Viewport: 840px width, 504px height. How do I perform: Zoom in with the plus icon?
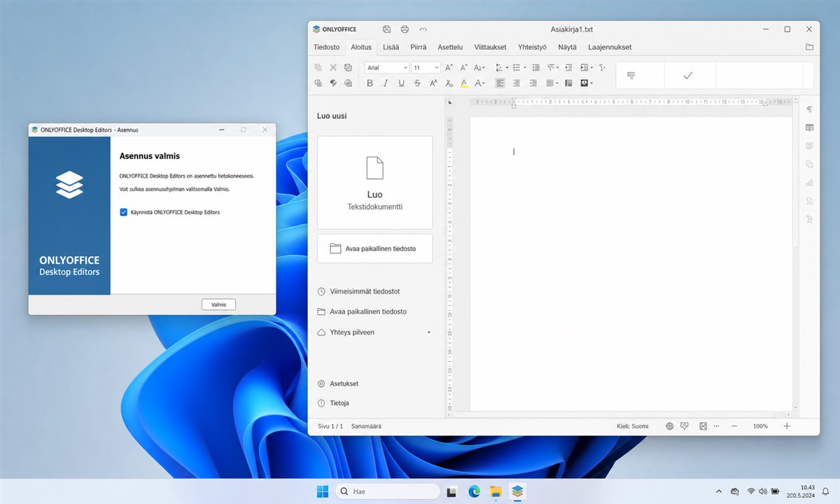coord(787,426)
